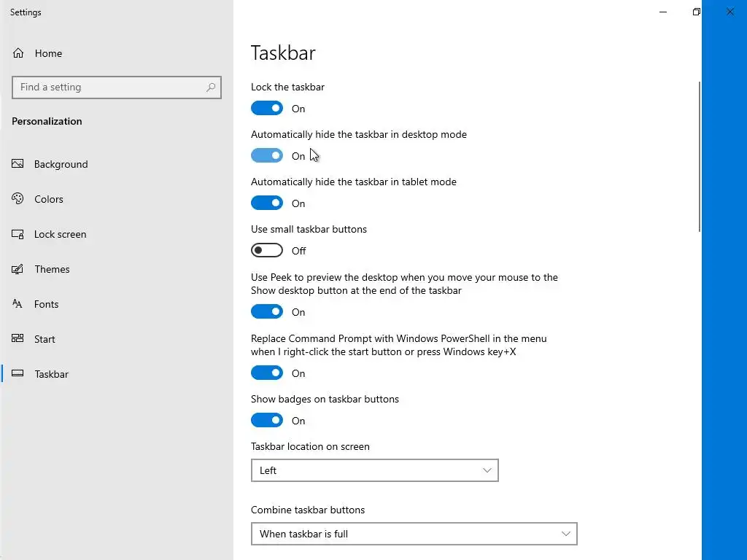The width and height of the screenshot is (747, 560).
Task: Click the Start menu settings icon
Action: (18, 339)
